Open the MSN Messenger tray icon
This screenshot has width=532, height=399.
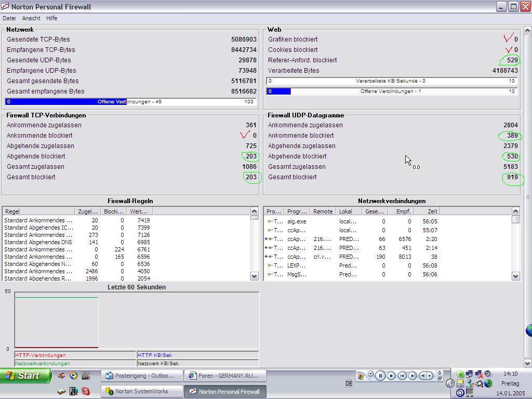(470, 384)
